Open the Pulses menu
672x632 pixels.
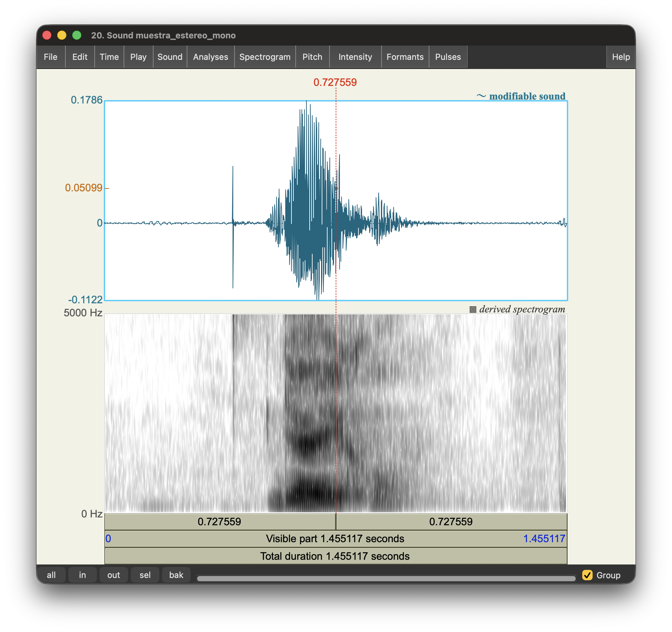pos(448,57)
